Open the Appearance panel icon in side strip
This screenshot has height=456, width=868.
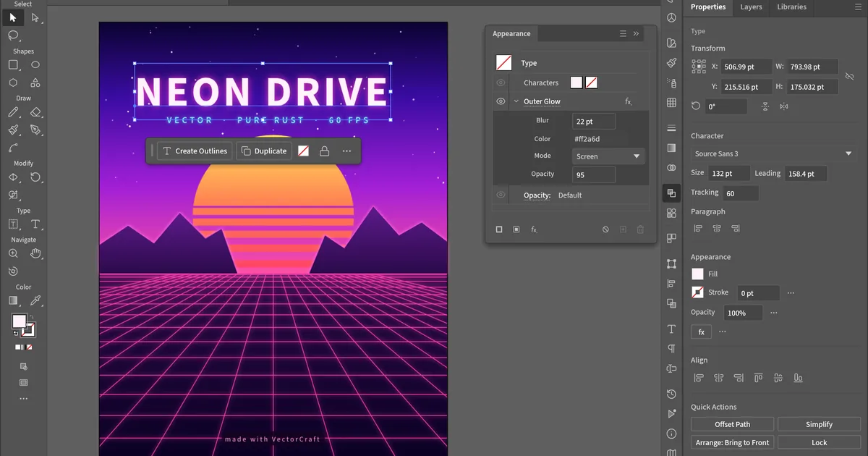tap(672, 193)
